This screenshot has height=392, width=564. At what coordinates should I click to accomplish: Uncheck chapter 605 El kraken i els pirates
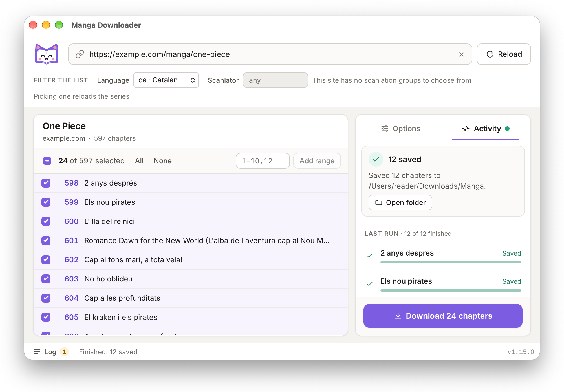tap(46, 317)
